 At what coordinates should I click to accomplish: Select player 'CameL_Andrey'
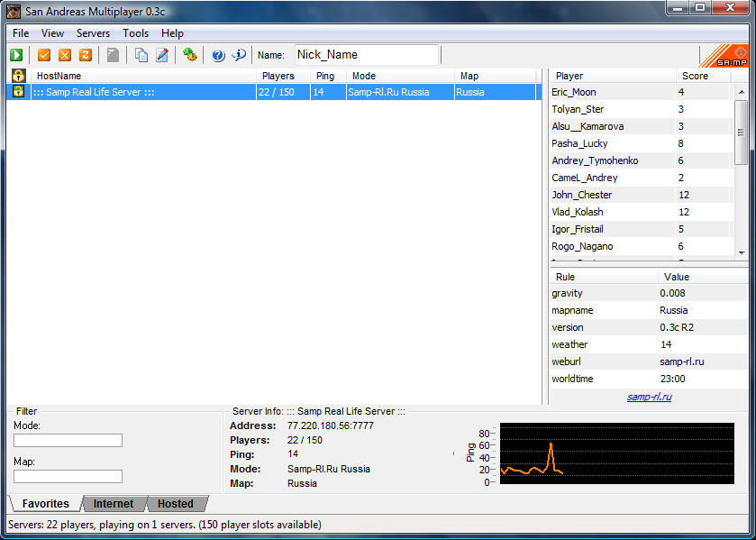coord(585,178)
